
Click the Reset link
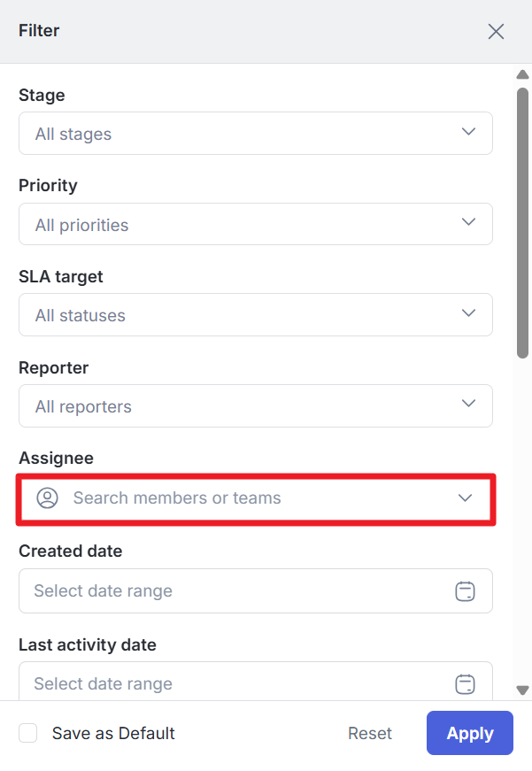pos(370,733)
